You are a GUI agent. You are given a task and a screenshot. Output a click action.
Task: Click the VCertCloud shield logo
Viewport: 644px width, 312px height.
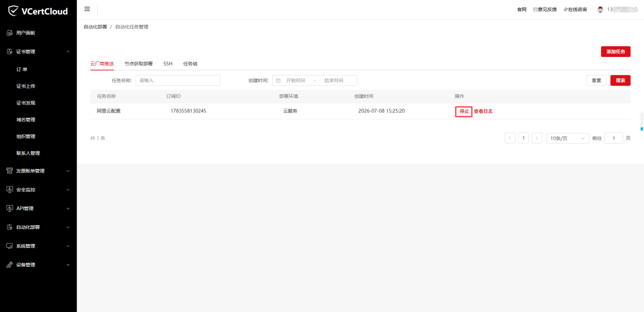[13, 11]
